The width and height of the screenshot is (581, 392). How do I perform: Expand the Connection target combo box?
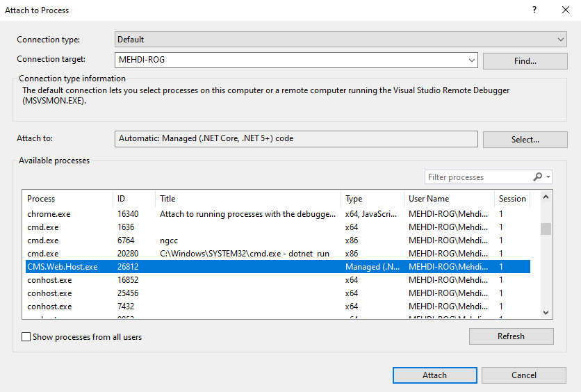[472, 60]
